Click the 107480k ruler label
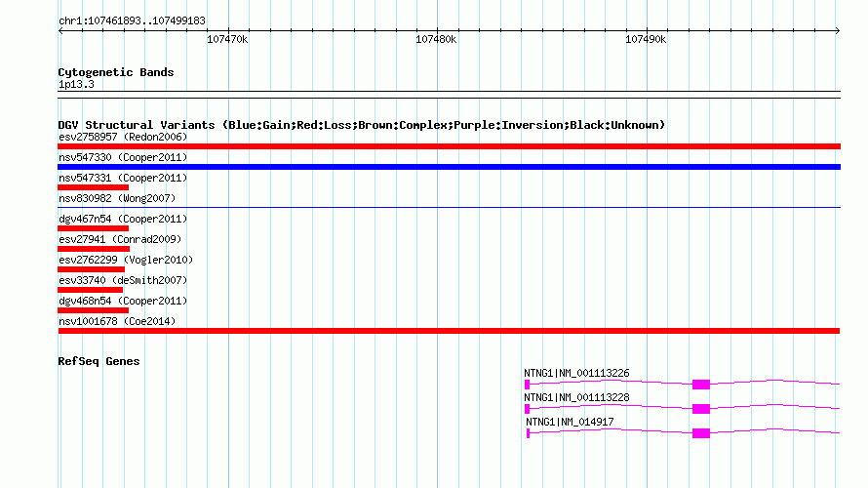868x488 pixels. tap(436, 39)
